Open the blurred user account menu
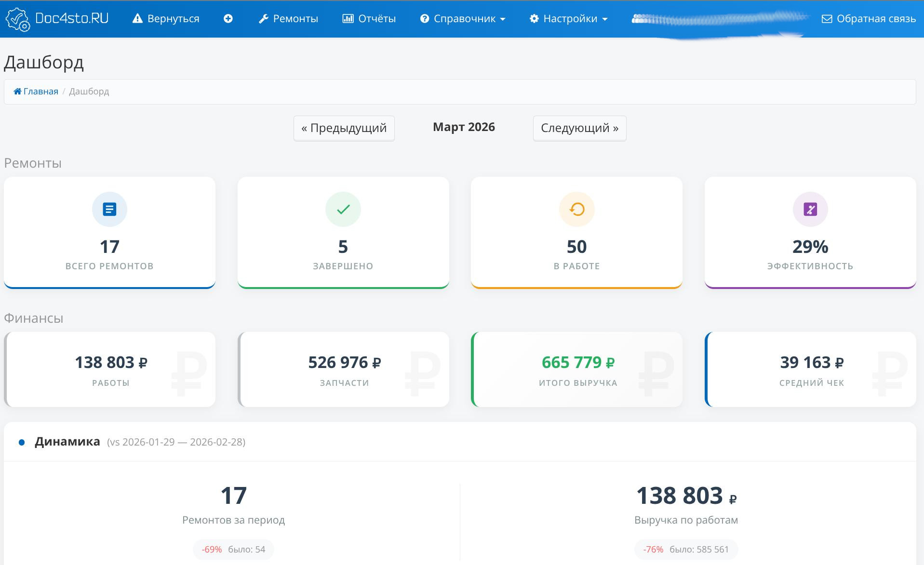This screenshot has height=565, width=924. tap(718, 19)
